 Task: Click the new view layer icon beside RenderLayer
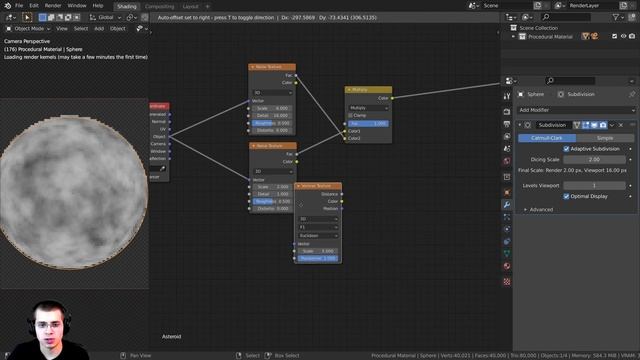(624, 6)
